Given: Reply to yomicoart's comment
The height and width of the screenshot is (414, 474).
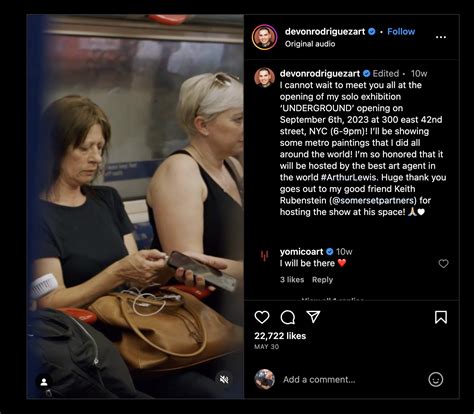Looking at the screenshot, I should coord(322,280).
